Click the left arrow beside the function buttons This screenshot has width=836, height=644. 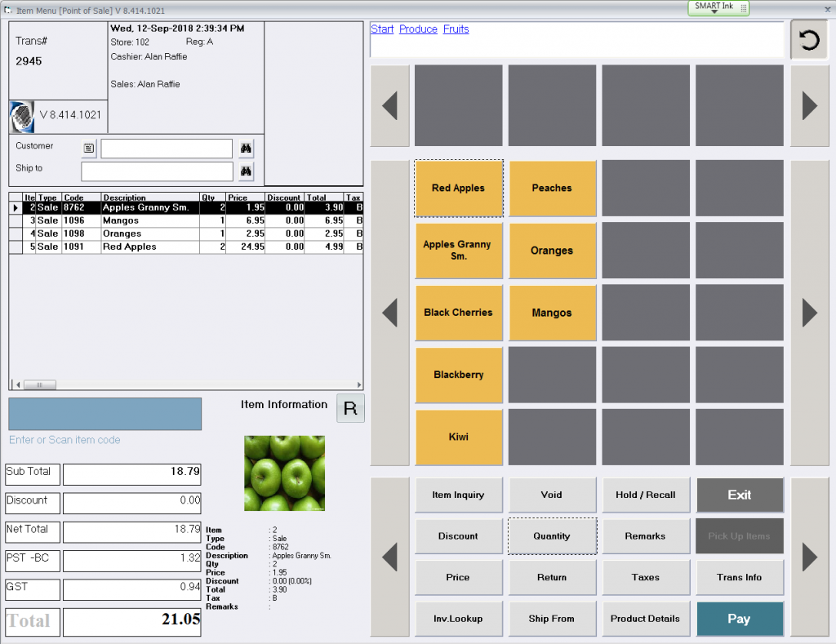pyautogui.click(x=389, y=557)
